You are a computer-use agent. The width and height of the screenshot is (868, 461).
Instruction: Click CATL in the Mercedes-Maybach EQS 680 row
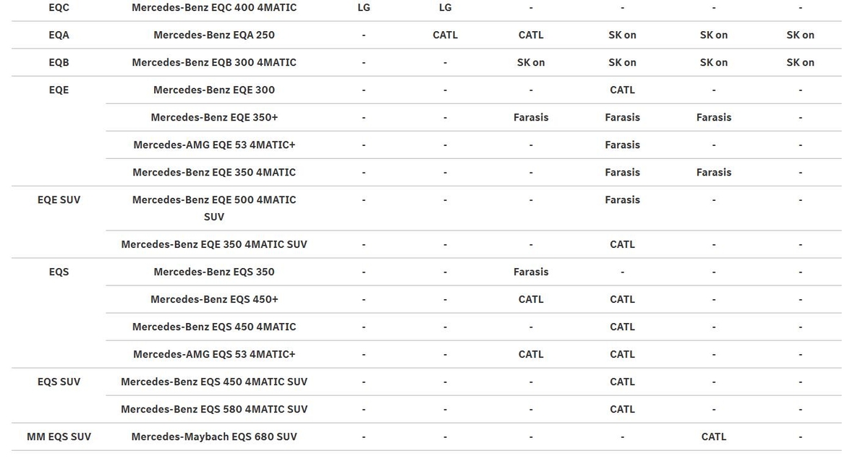[713, 436]
